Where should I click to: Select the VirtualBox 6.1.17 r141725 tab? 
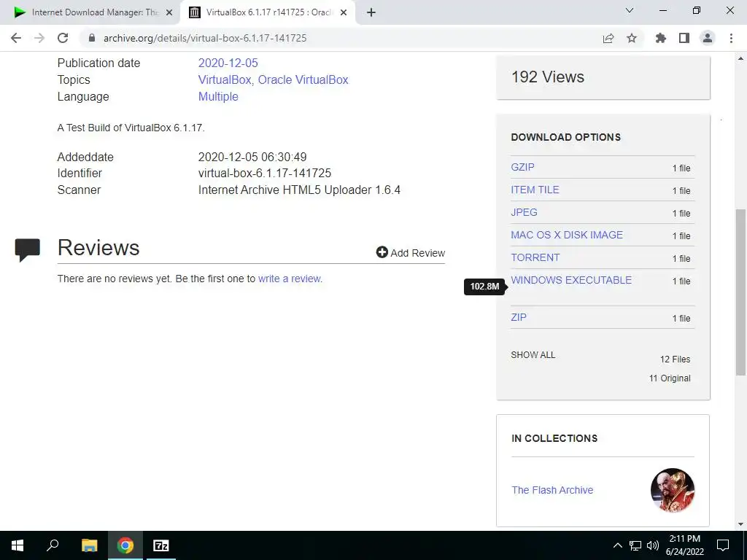coord(268,12)
